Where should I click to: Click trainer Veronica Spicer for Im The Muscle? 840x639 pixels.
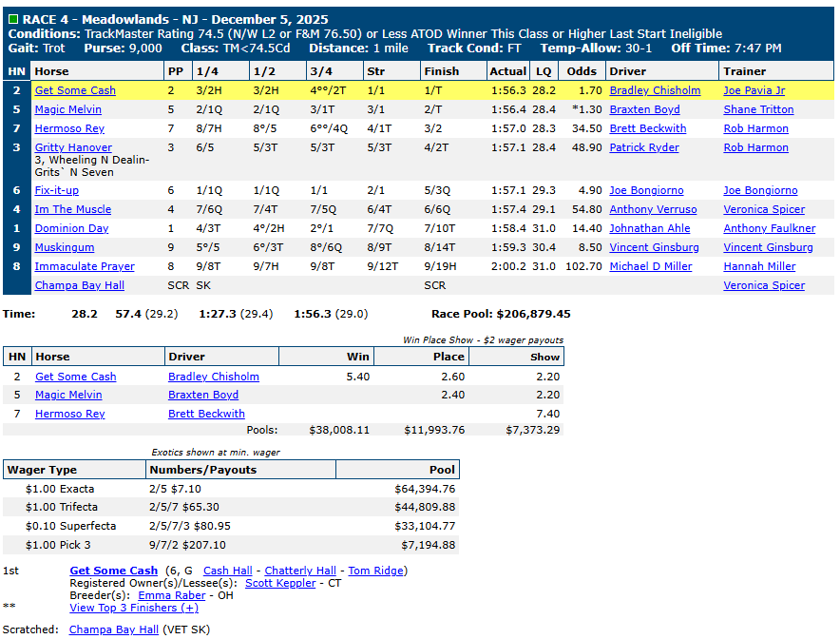[x=763, y=209]
